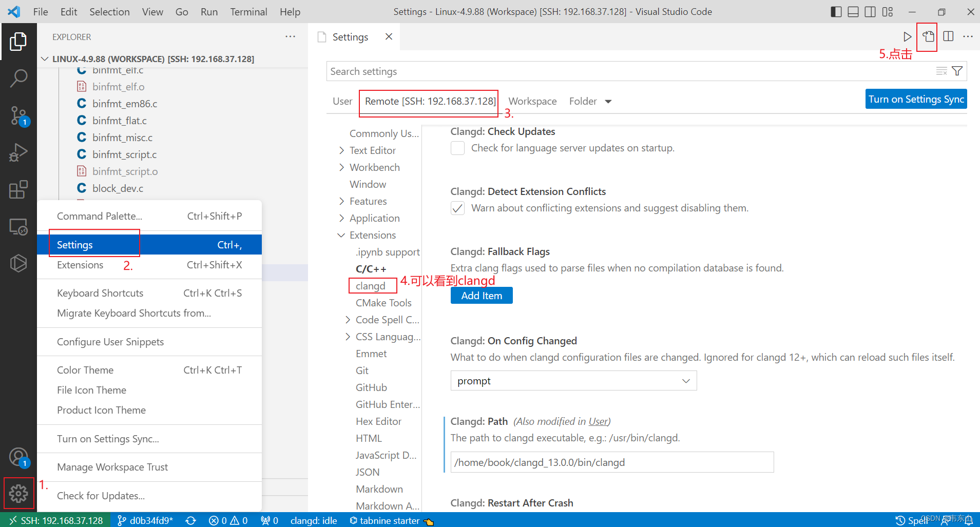Uncheck Detect Extension Conflicts checkbox

(457, 208)
